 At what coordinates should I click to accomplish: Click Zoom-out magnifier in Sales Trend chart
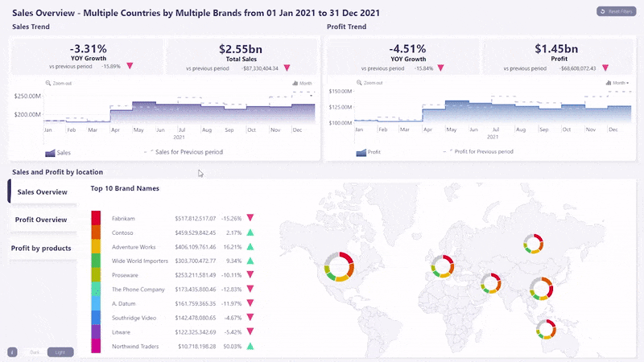tap(48, 83)
